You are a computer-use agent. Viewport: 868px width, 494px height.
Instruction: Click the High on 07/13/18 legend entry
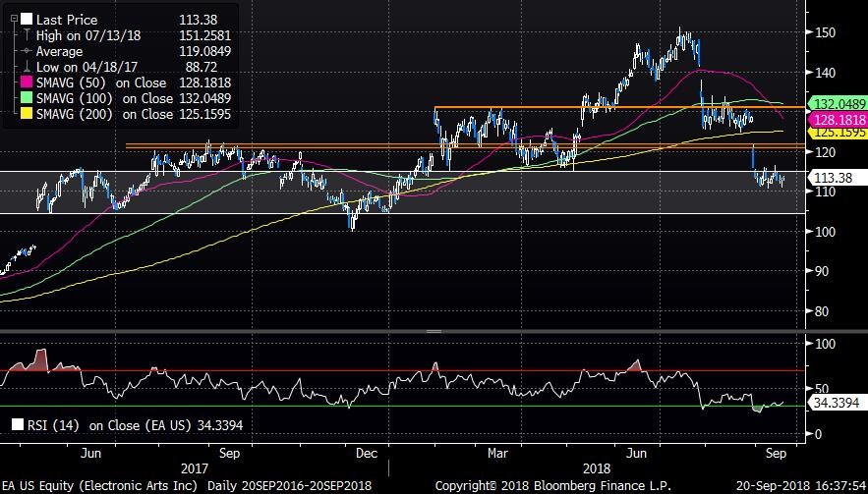point(84,34)
